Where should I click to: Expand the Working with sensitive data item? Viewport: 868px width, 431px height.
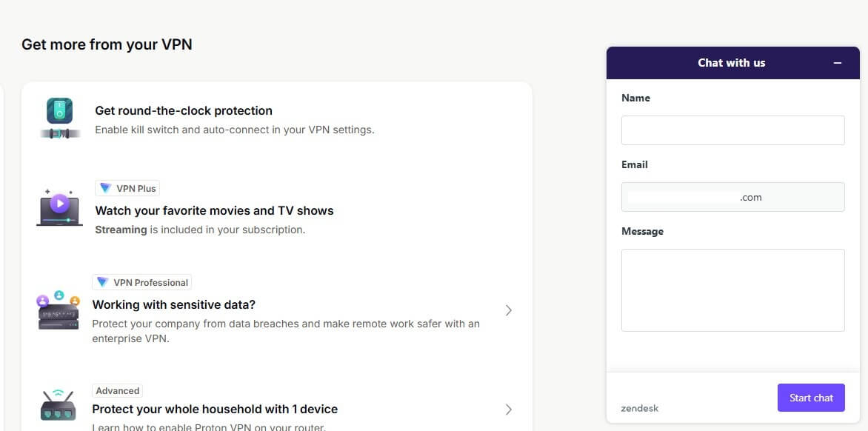click(x=509, y=310)
